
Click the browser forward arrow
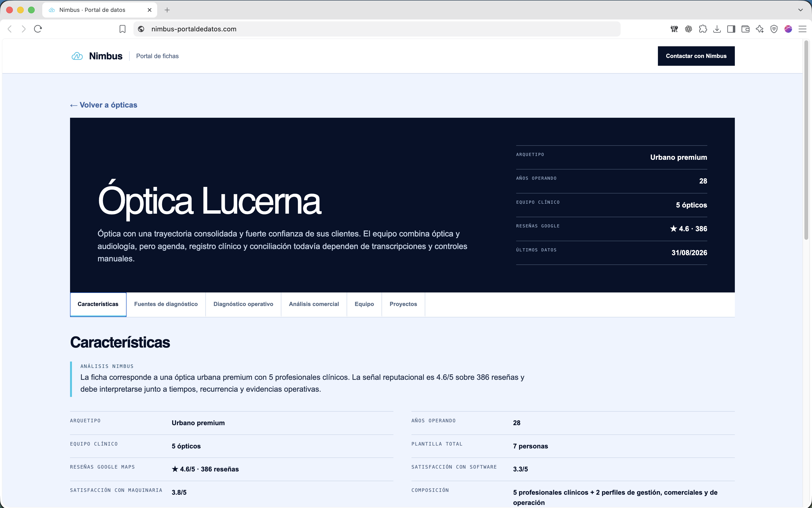[24, 29]
